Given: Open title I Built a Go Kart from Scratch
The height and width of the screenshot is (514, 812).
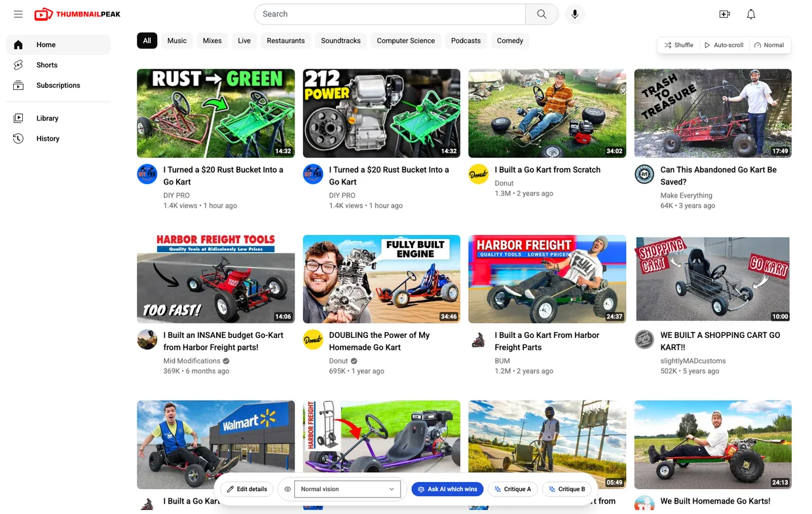Looking at the screenshot, I should point(547,170).
